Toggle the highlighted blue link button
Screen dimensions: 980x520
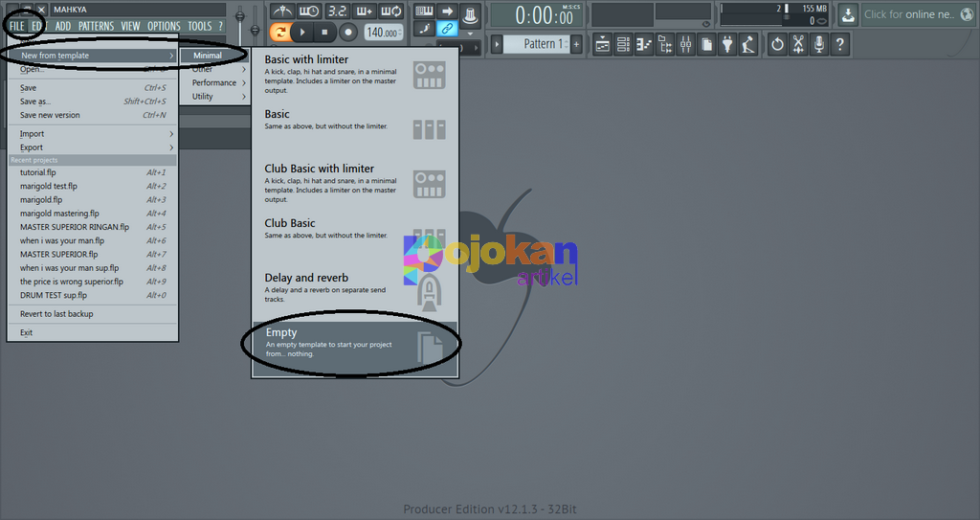[447, 28]
